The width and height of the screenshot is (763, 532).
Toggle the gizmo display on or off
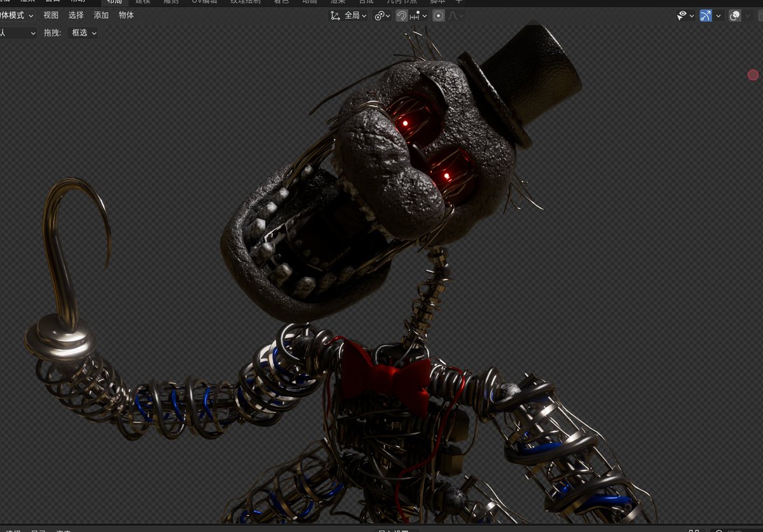click(x=705, y=15)
